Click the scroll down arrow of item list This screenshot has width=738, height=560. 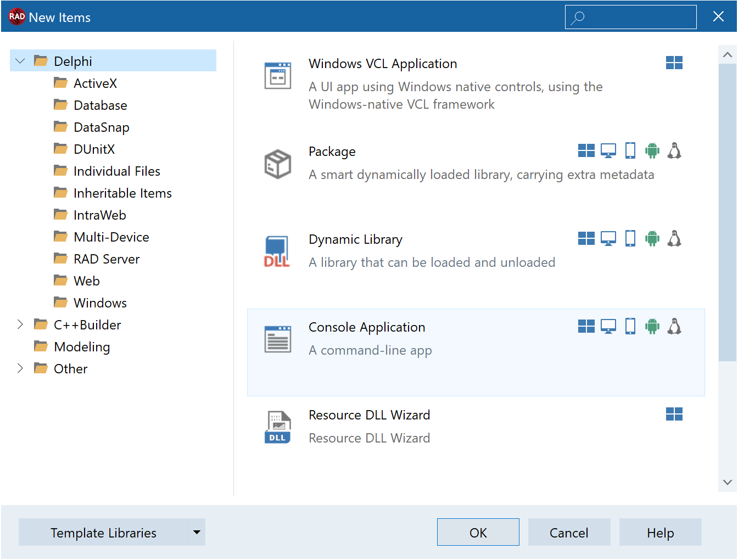pos(728,482)
